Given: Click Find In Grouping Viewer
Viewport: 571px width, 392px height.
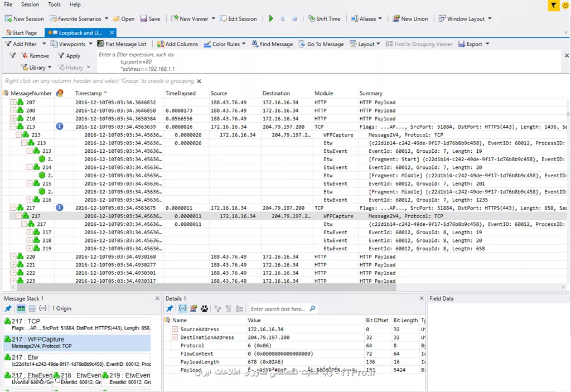Looking at the screenshot, I should (419, 44).
